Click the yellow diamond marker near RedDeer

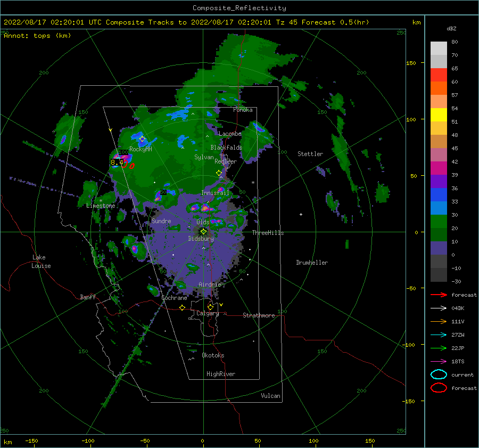(219, 173)
